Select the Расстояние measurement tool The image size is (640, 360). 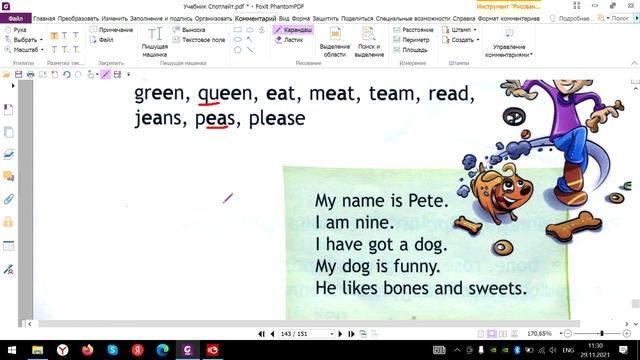click(x=413, y=30)
